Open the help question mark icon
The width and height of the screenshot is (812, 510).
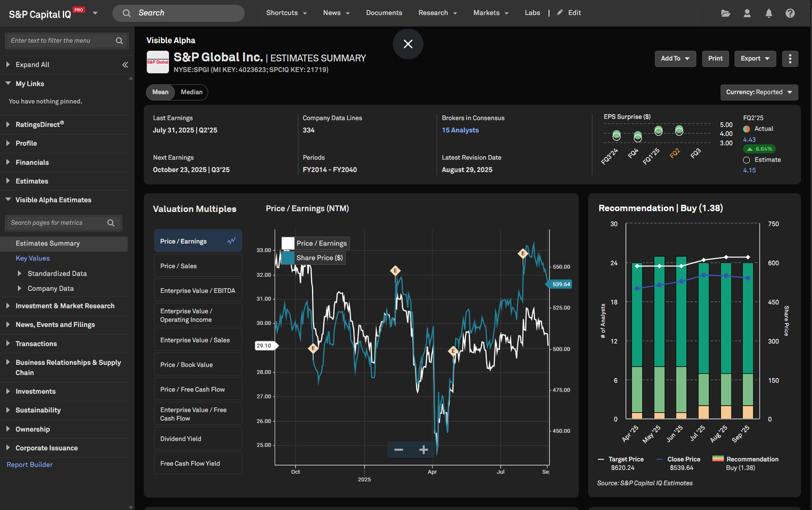click(x=790, y=13)
